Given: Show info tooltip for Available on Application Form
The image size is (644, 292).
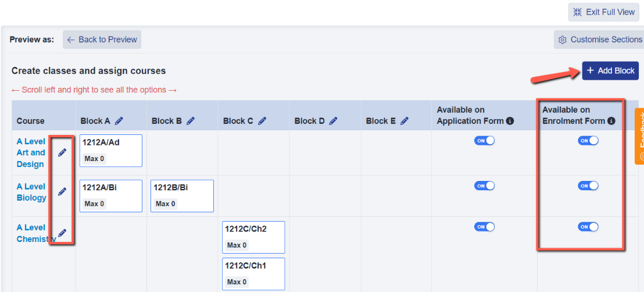Looking at the screenshot, I should [510, 121].
